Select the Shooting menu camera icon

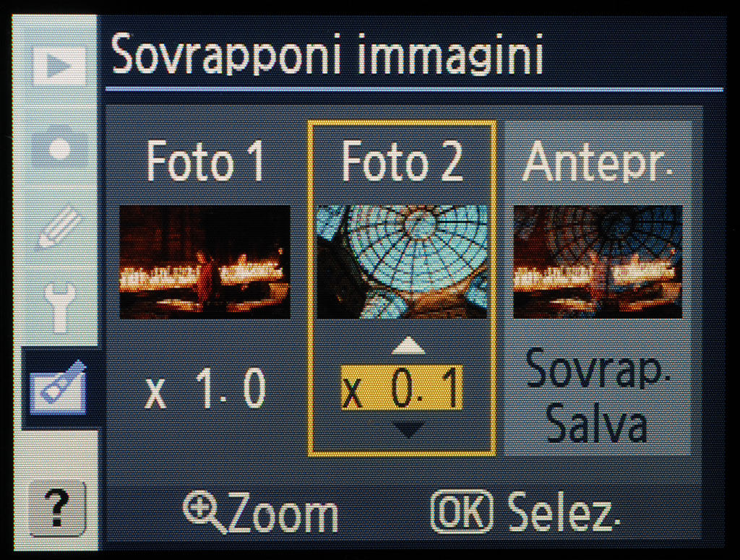click(59, 147)
